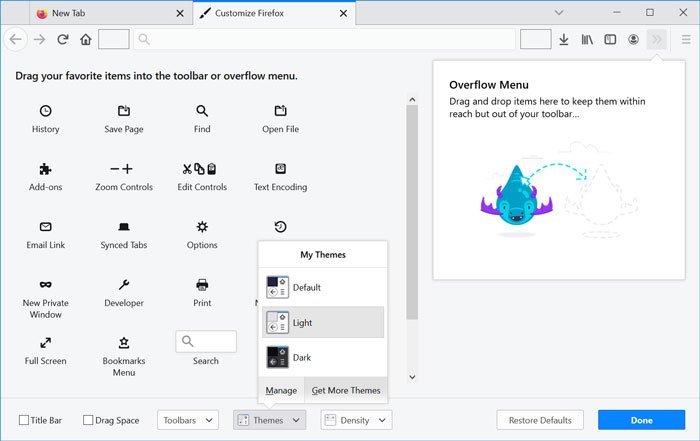Close the New Tab tab
The width and height of the screenshot is (700, 441).
180,13
